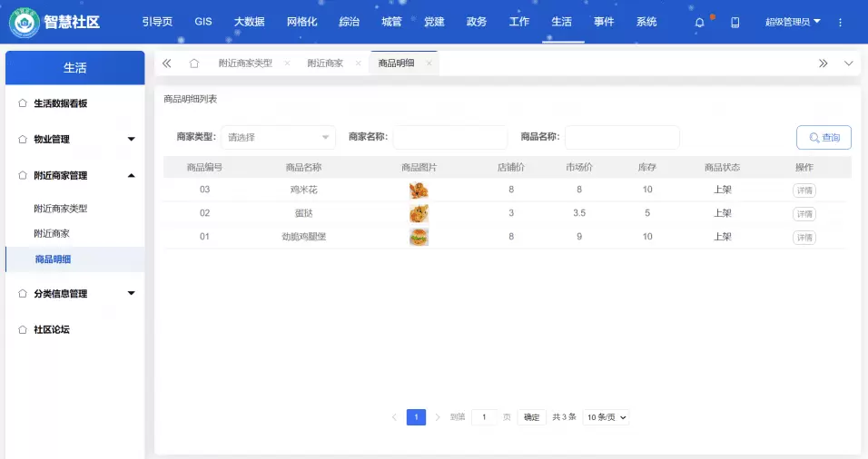Focus the 商品名称 input field

622,137
